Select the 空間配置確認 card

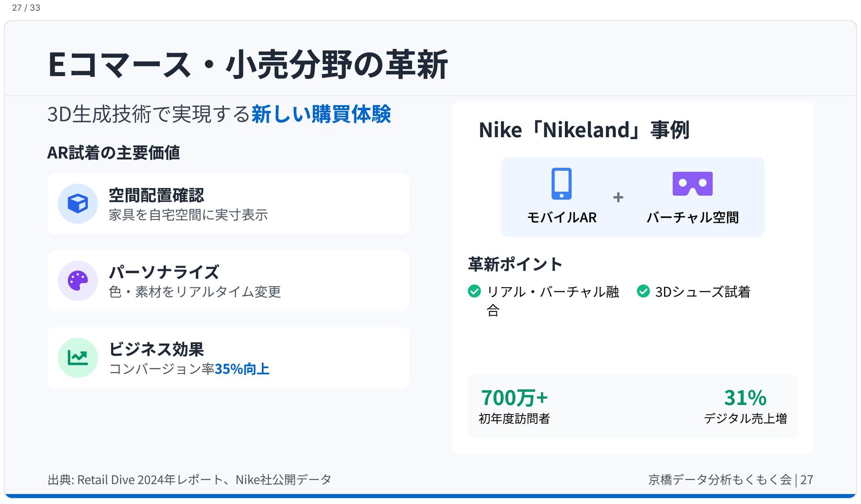(228, 204)
